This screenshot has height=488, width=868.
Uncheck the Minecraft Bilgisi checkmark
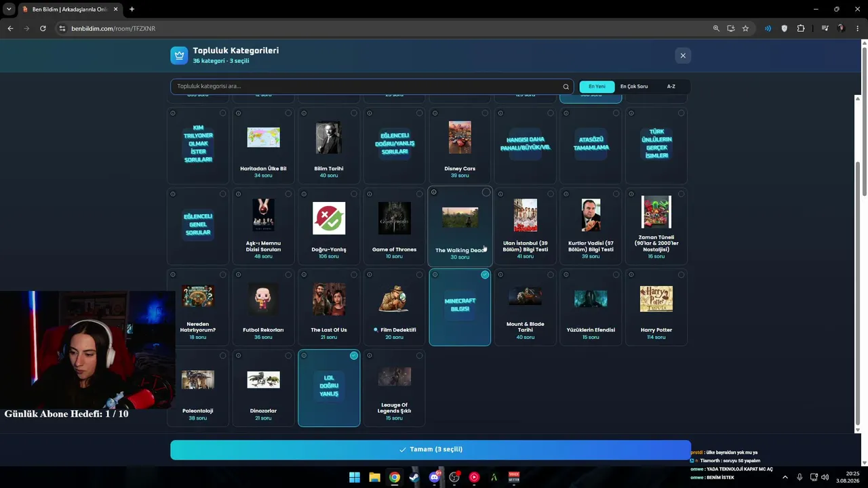click(485, 274)
